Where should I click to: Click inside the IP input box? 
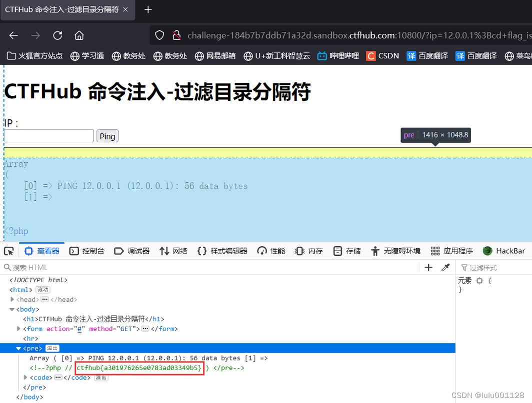(48, 135)
